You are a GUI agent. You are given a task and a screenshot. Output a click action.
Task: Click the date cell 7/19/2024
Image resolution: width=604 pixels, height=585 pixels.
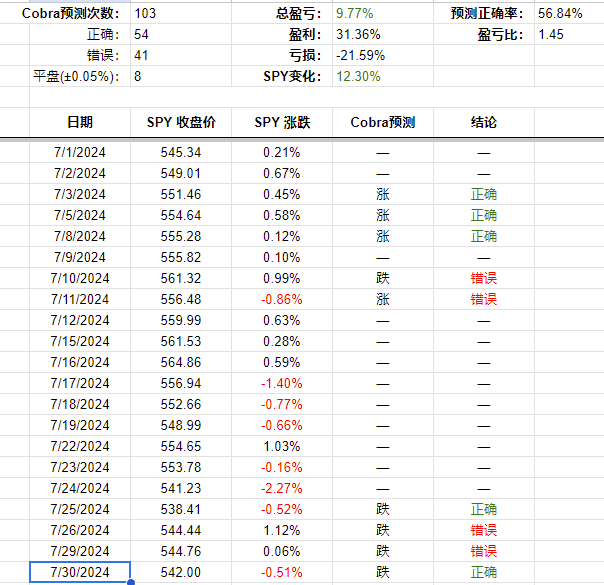[80, 425]
